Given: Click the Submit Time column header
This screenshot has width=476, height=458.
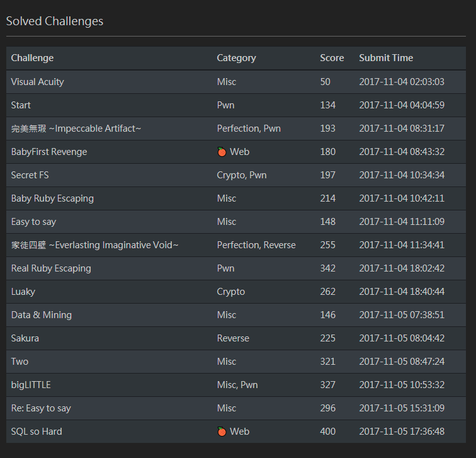Looking at the screenshot, I should point(386,58).
